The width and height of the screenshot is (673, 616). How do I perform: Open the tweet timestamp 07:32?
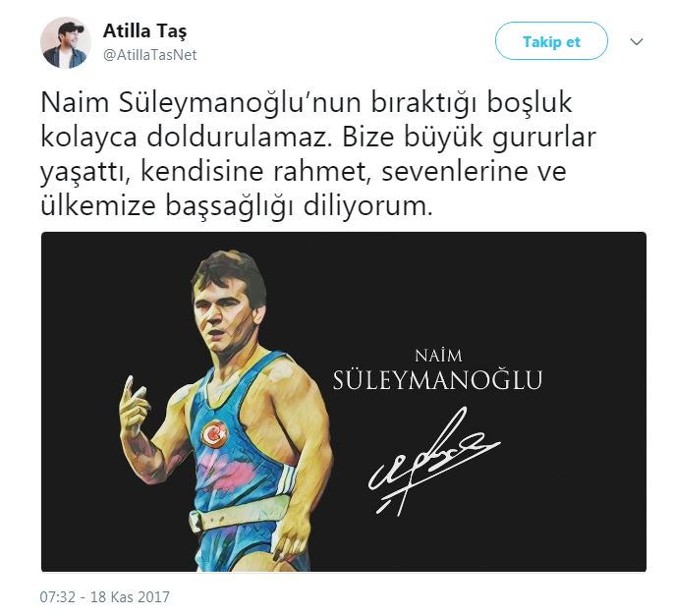click(x=58, y=596)
